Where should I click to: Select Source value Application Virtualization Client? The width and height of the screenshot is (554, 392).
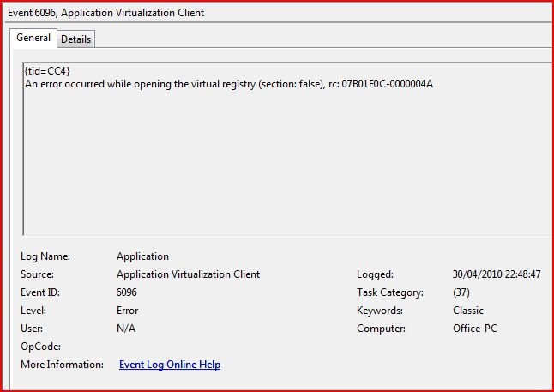click(189, 274)
